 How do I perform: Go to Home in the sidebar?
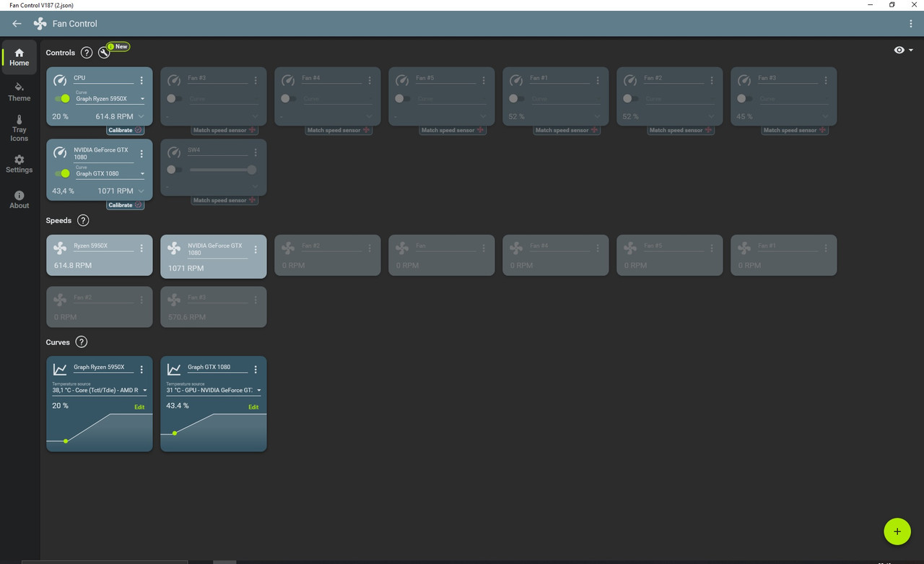pos(19,57)
